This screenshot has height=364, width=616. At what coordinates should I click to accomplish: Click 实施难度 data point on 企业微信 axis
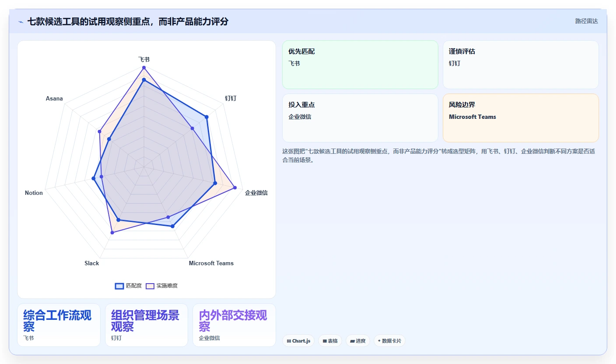[235, 187]
